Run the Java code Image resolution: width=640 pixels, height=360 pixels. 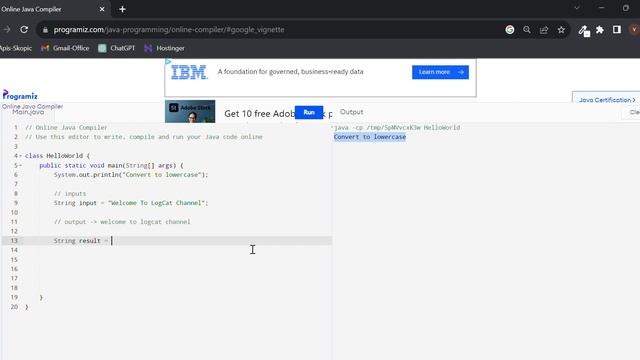point(309,112)
